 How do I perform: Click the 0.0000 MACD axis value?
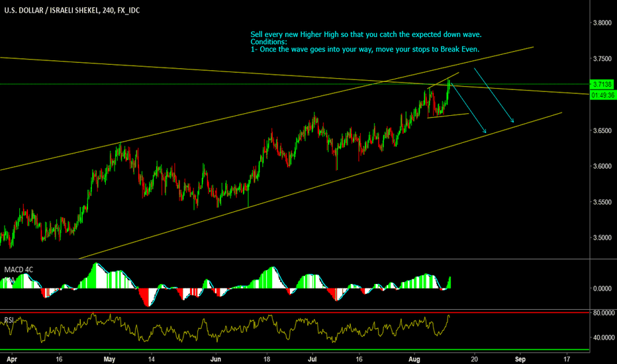click(602, 289)
